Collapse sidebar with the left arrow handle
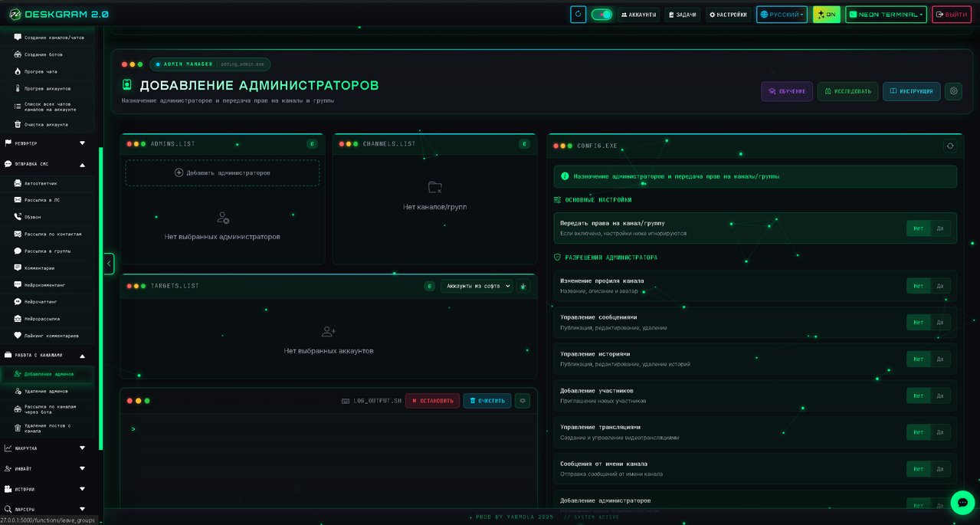This screenshot has width=980, height=525. coord(109,264)
